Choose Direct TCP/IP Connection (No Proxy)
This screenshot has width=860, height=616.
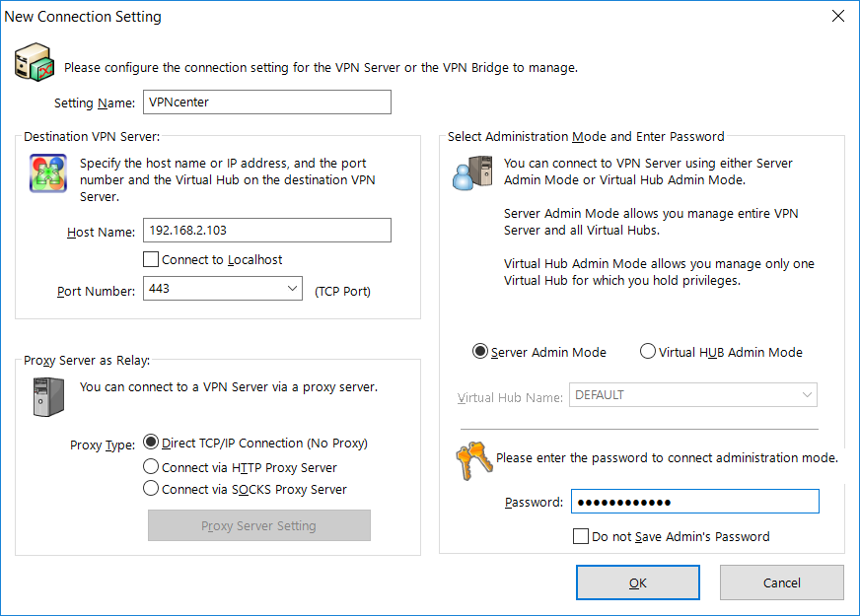pyautogui.click(x=151, y=442)
